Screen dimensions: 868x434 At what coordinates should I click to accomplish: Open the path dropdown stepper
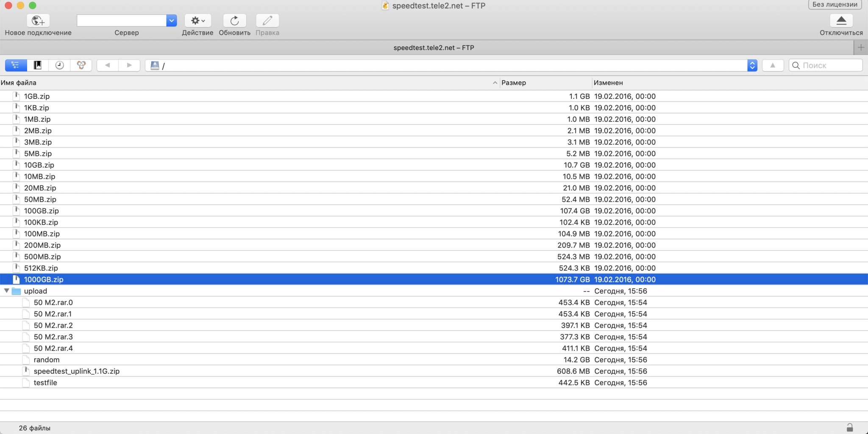tap(752, 65)
